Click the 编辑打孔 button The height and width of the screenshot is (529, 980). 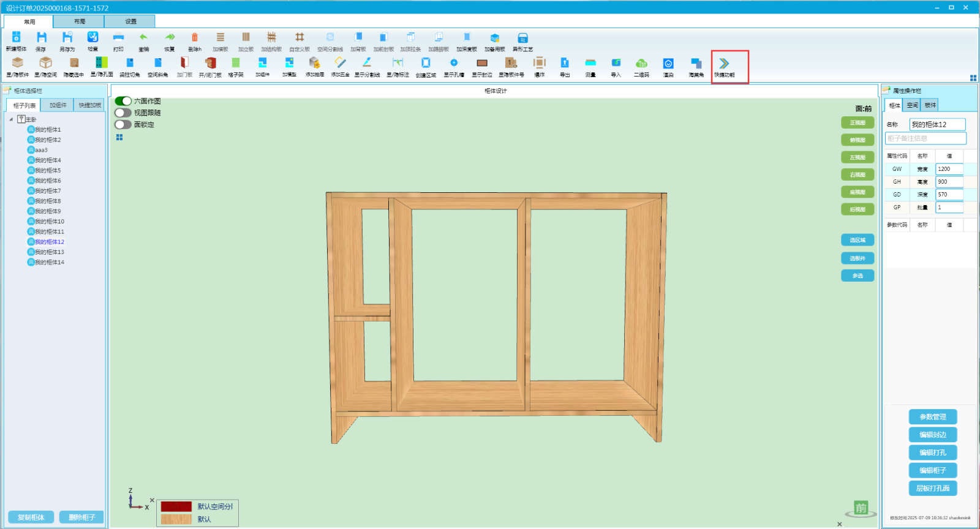coord(933,452)
